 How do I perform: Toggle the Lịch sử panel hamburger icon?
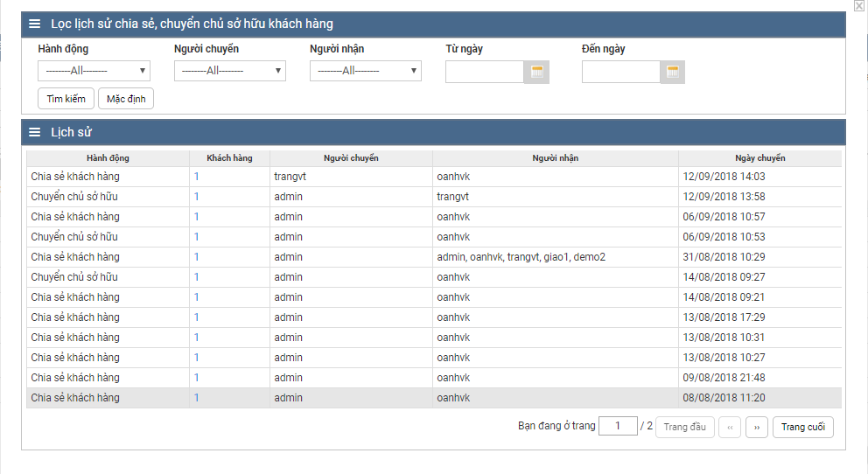pyautogui.click(x=35, y=133)
